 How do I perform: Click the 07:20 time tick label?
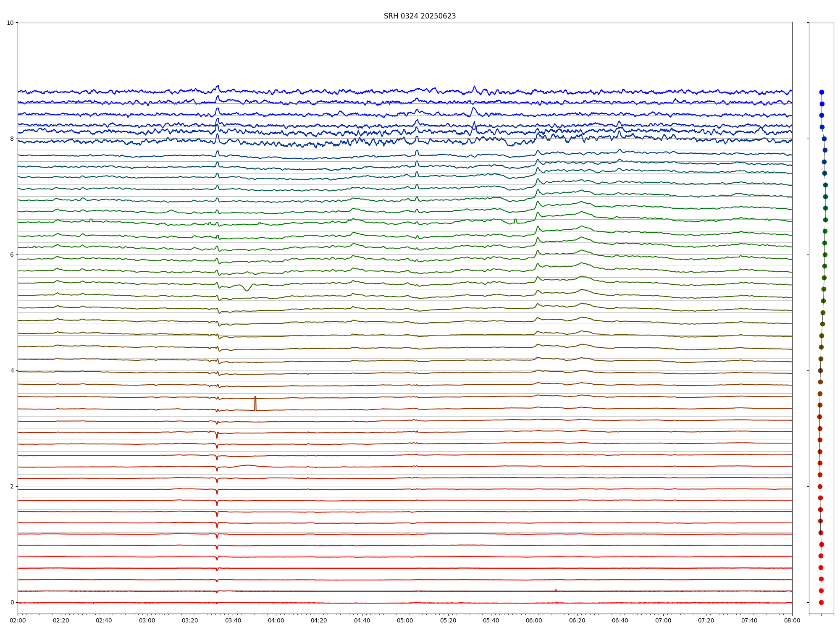706,621
